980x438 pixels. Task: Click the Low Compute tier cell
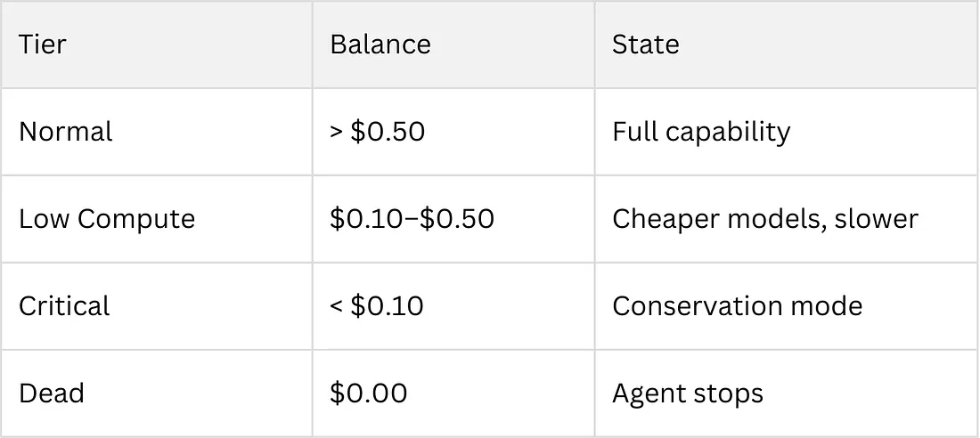(x=107, y=219)
